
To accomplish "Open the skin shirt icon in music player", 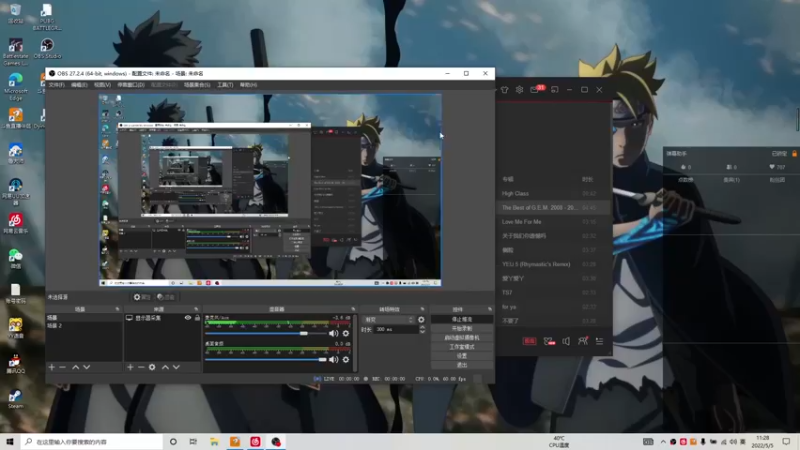I will point(505,90).
